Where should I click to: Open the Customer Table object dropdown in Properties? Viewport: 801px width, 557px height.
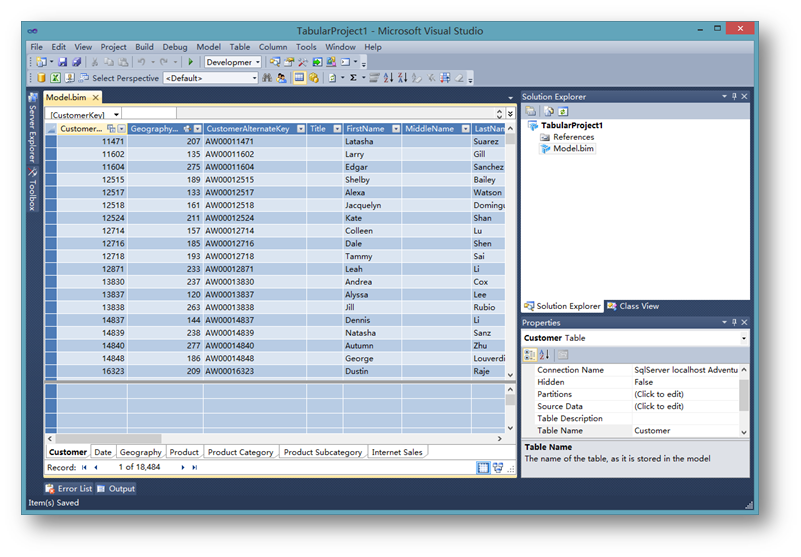pos(744,338)
